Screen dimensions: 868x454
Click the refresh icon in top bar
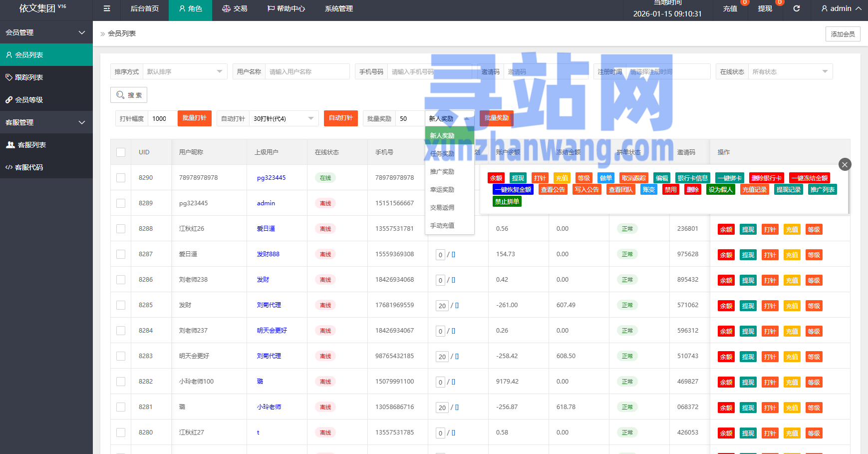coord(797,8)
